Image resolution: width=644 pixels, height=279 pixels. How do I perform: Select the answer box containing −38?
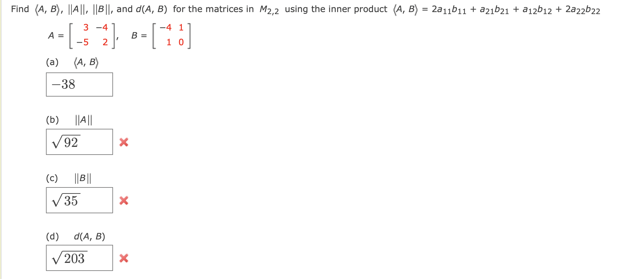pos(79,84)
